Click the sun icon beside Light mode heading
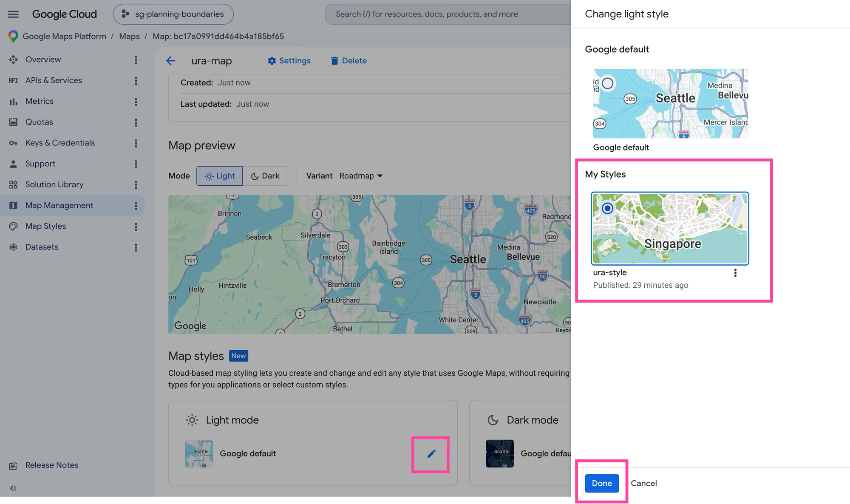 click(x=192, y=420)
